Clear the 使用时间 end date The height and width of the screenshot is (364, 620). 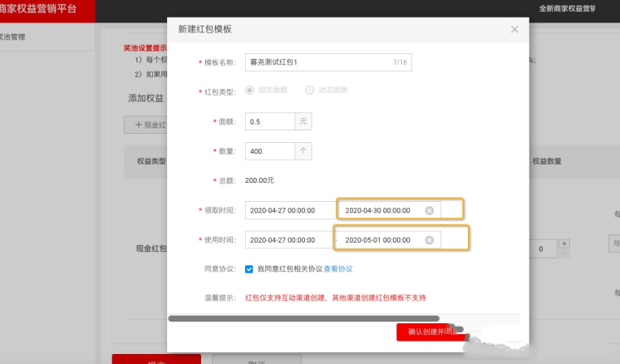point(430,240)
